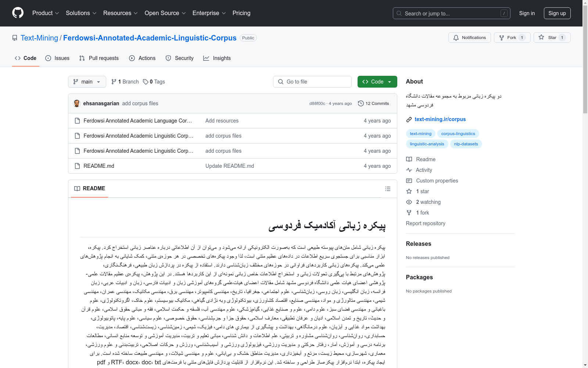Click the repository icon beside Text-Mining

tap(15, 38)
